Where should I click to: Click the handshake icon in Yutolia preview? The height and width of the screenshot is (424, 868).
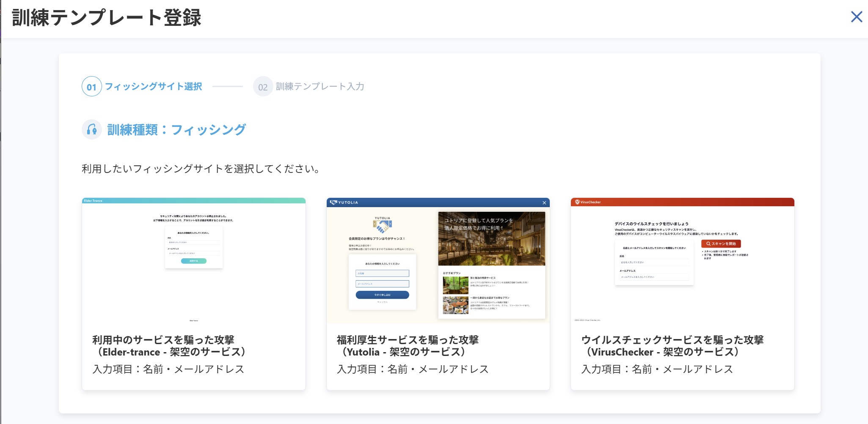pos(382,227)
